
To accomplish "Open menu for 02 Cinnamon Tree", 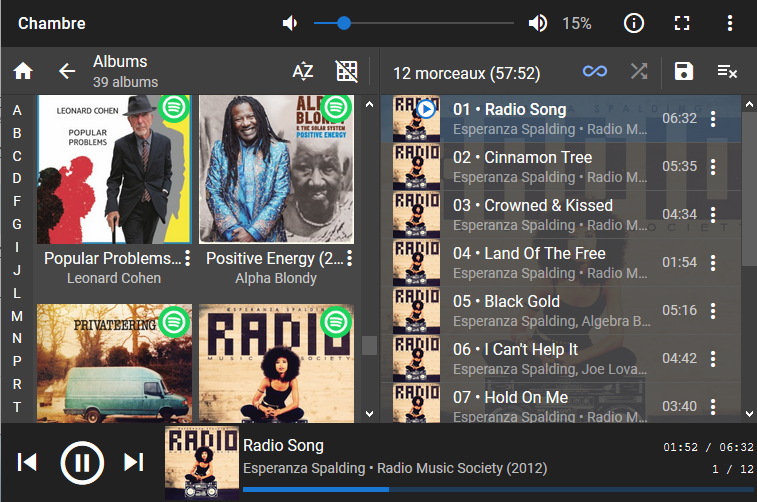I will (713, 167).
